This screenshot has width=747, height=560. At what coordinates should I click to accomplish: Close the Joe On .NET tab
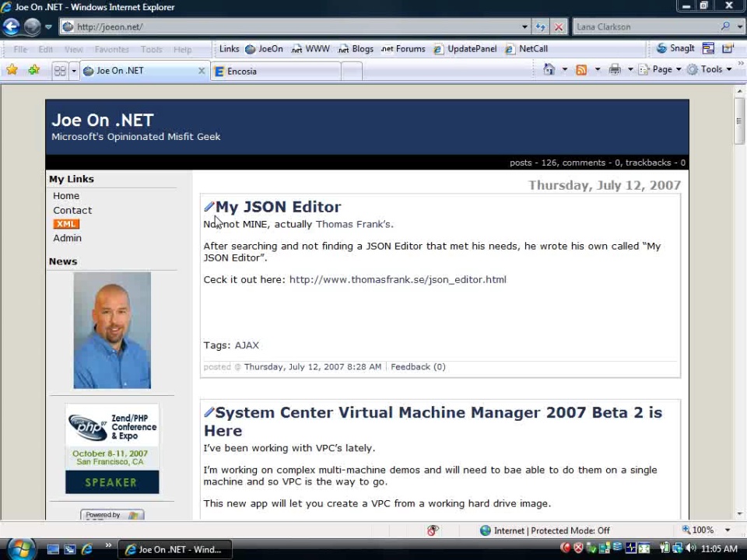click(x=202, y=71)
